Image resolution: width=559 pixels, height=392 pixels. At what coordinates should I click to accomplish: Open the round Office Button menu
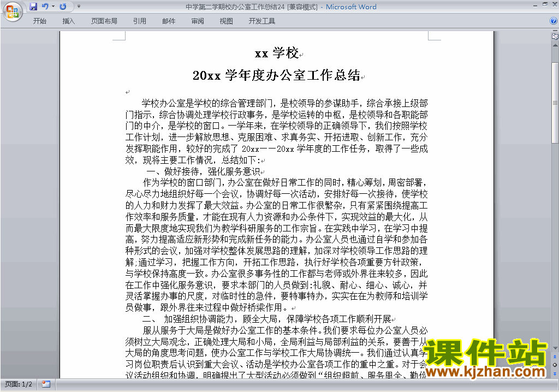point(13,12)
